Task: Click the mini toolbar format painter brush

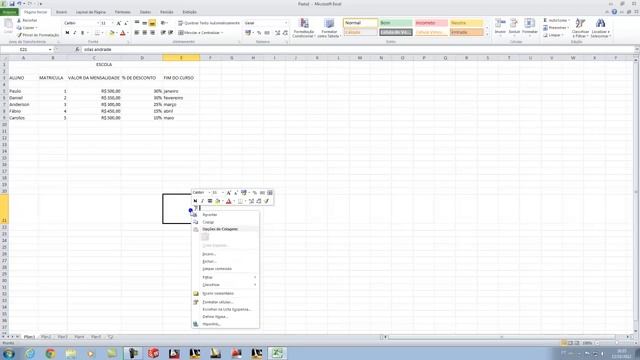Action: (267, 201)
